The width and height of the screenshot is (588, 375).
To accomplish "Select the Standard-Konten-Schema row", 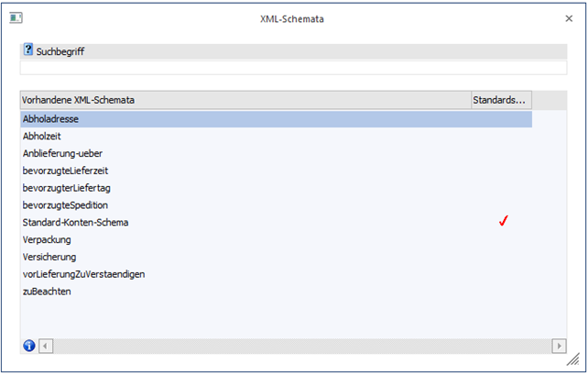I will [x=75, y=222].
